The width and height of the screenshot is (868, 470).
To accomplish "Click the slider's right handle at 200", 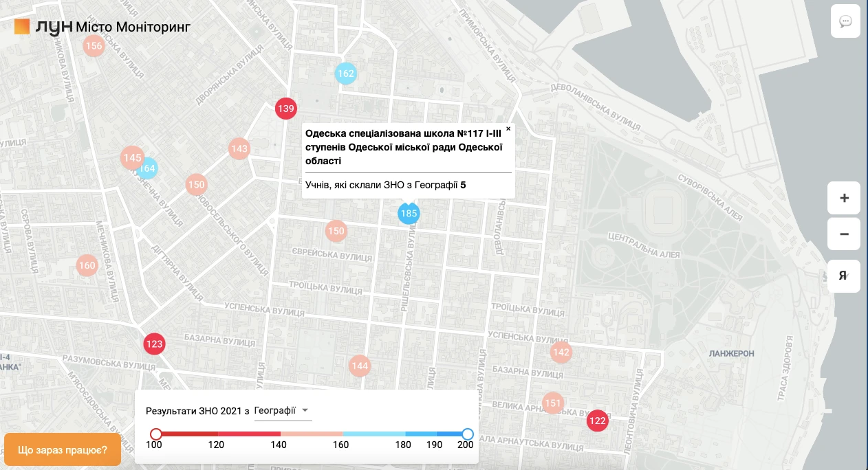I will (468, 434).
